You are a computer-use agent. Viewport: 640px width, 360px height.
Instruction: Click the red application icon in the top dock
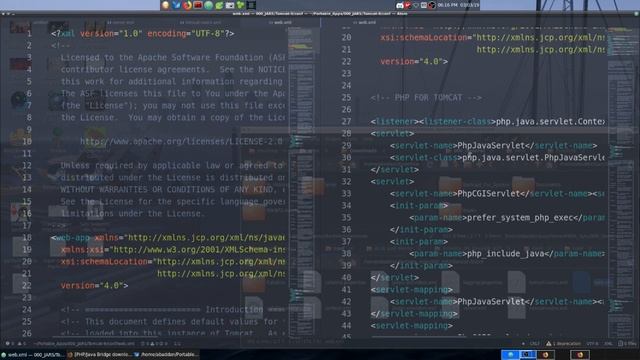click(198, 5)
